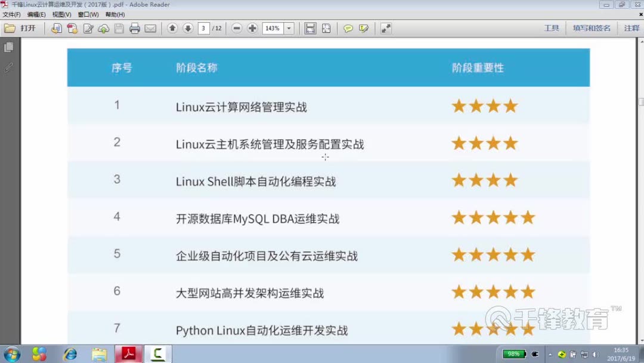The width and height of the screenshot is (644, 363).
Task: Go to next page with down arrow
Action: tap(188, 27)
